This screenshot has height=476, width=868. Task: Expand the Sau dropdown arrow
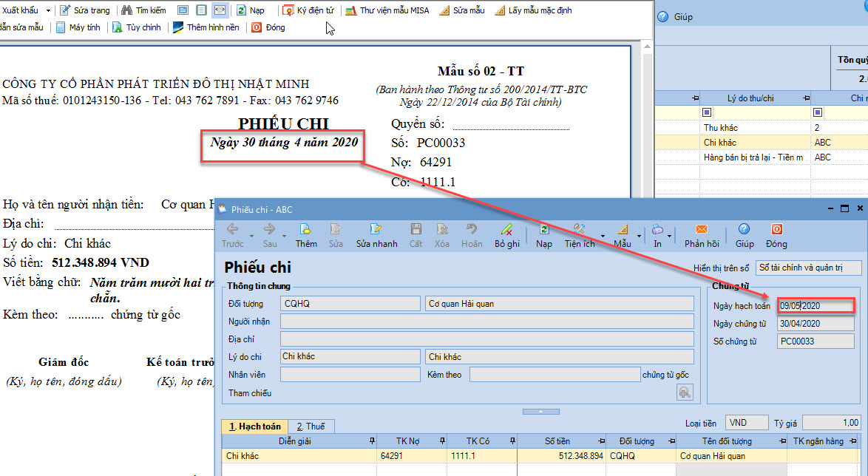tap(284, 237)
